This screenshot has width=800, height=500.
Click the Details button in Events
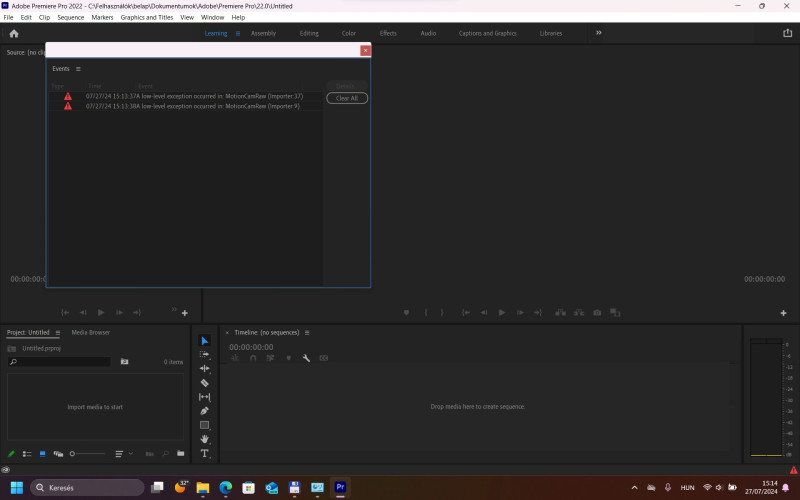[347, 86]
